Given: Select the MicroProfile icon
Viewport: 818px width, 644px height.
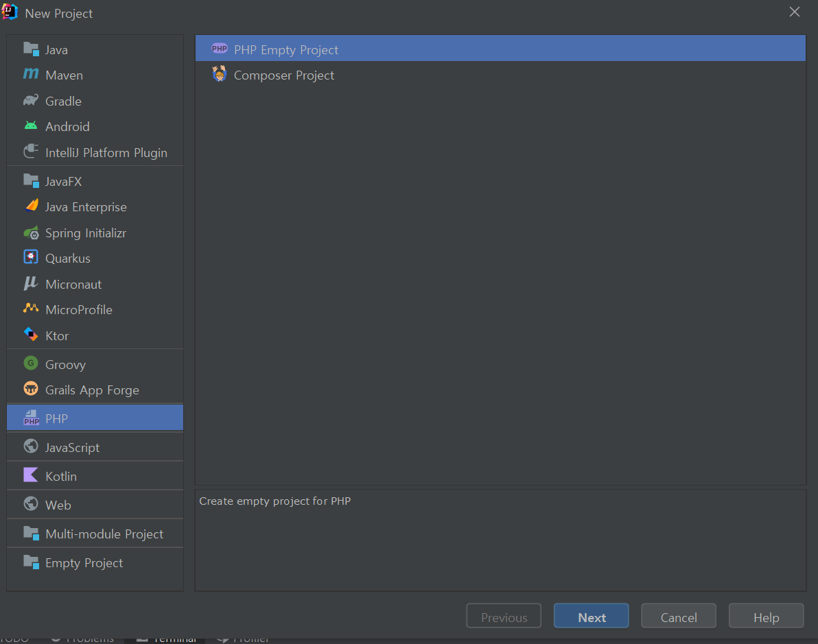Looking at the screenshot, I should tap(32, 309).
